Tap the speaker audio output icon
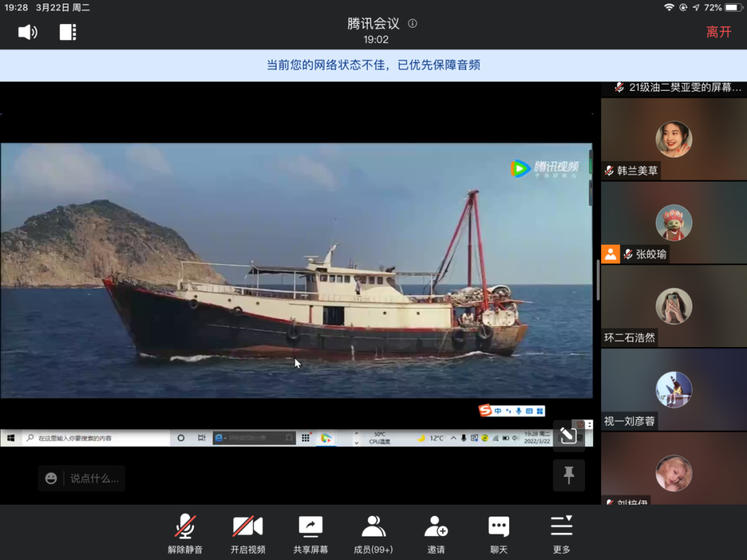Image resolution: width=747 pixels, height=560 pixels. tap(28, 32)
